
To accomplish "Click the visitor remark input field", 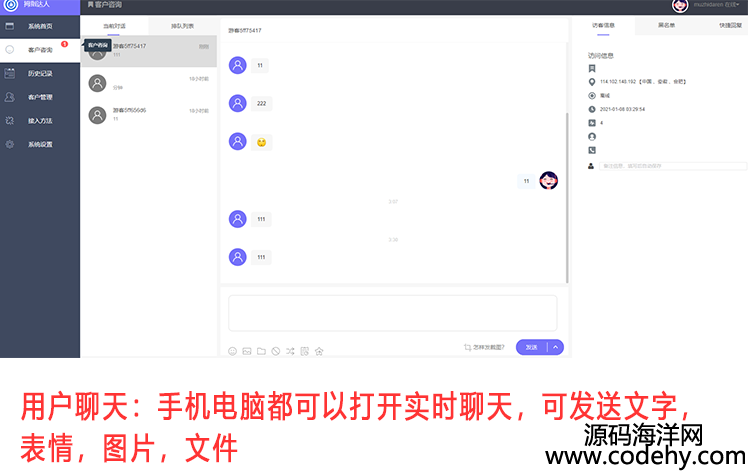I will [x=673, y=166].
